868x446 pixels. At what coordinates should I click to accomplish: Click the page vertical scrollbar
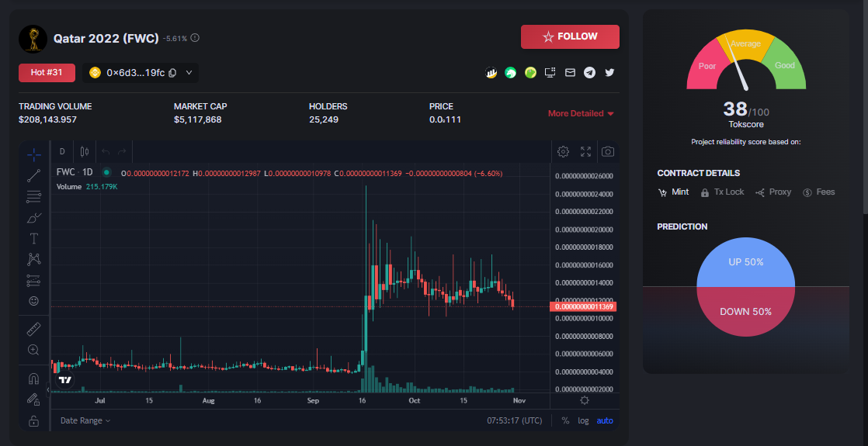point(865,108)
